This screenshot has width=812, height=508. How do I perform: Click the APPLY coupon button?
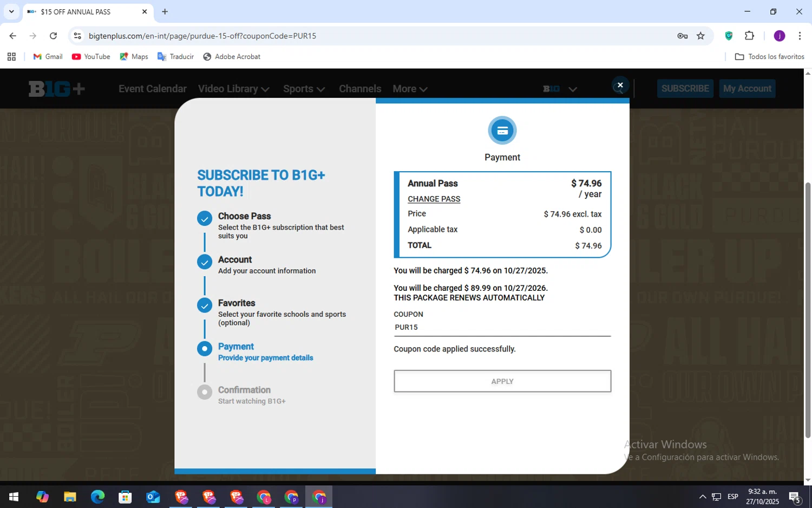point(502,381)
